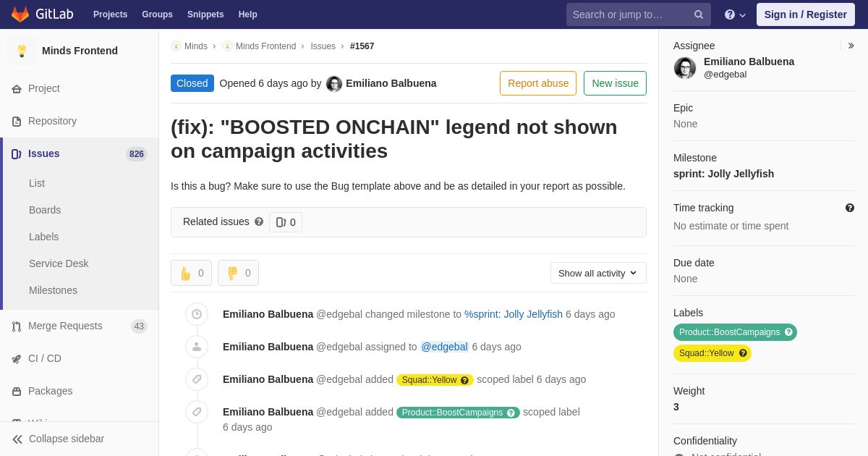Click the Closed status badge

tap(192, 83)
